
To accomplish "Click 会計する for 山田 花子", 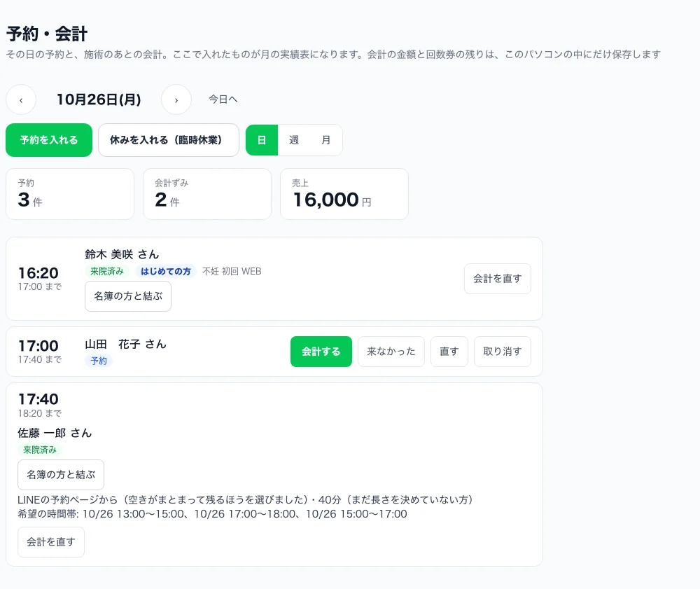I will tap(321, 352).
